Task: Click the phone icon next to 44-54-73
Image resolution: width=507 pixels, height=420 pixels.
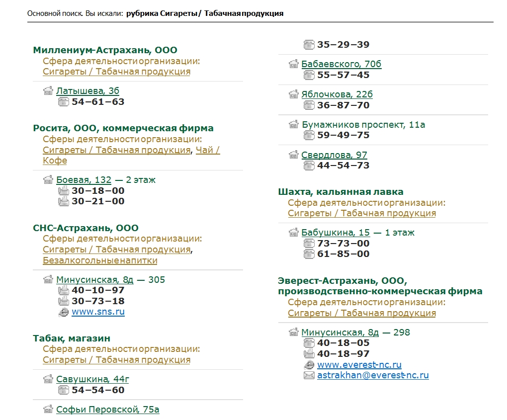Action: pos(309,166)
